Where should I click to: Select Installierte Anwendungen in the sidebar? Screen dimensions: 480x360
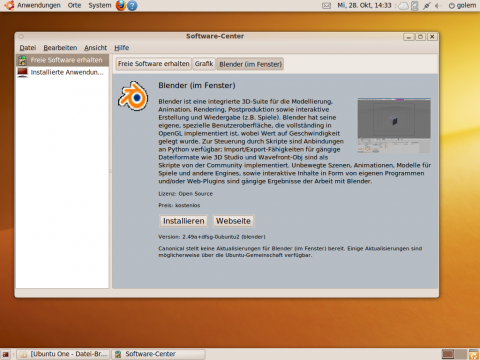[x=62, y=72]
